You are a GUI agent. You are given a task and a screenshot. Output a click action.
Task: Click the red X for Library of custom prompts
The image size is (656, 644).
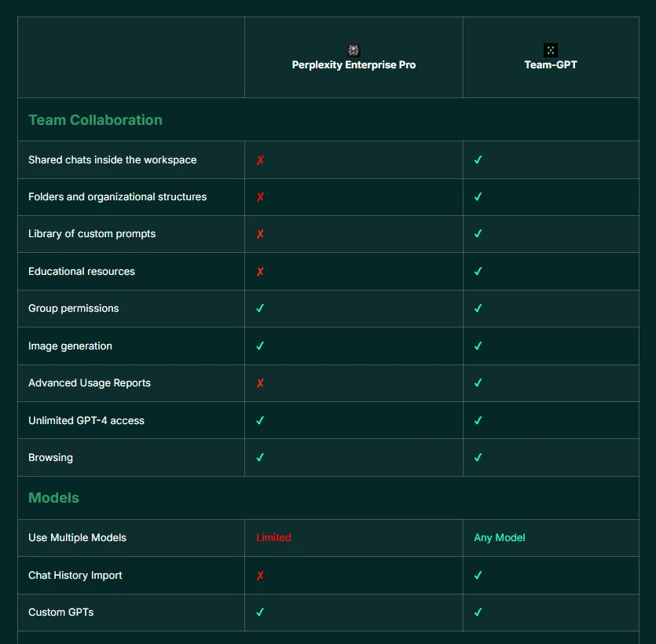click(x=260, y=234)
